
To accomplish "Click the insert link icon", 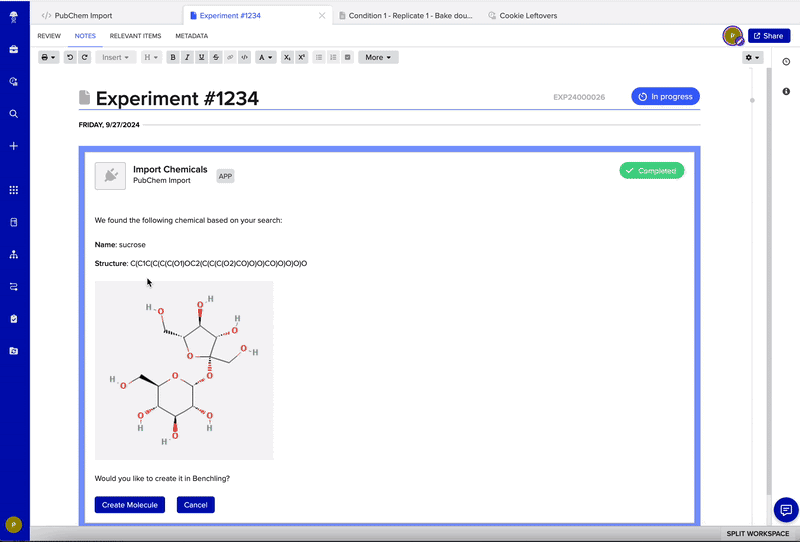I will click(230, 57).
